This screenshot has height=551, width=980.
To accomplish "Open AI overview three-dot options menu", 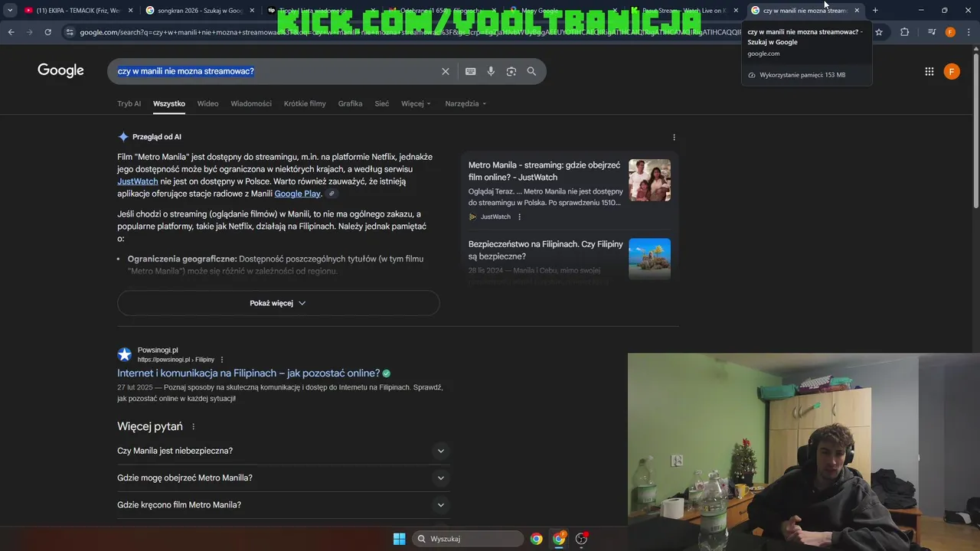I will (674, 137).
